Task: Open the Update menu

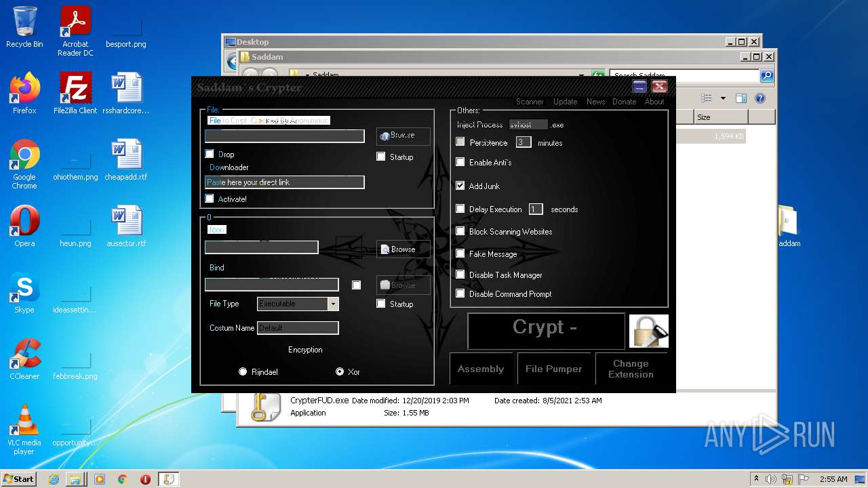Action: click(565, 102)
